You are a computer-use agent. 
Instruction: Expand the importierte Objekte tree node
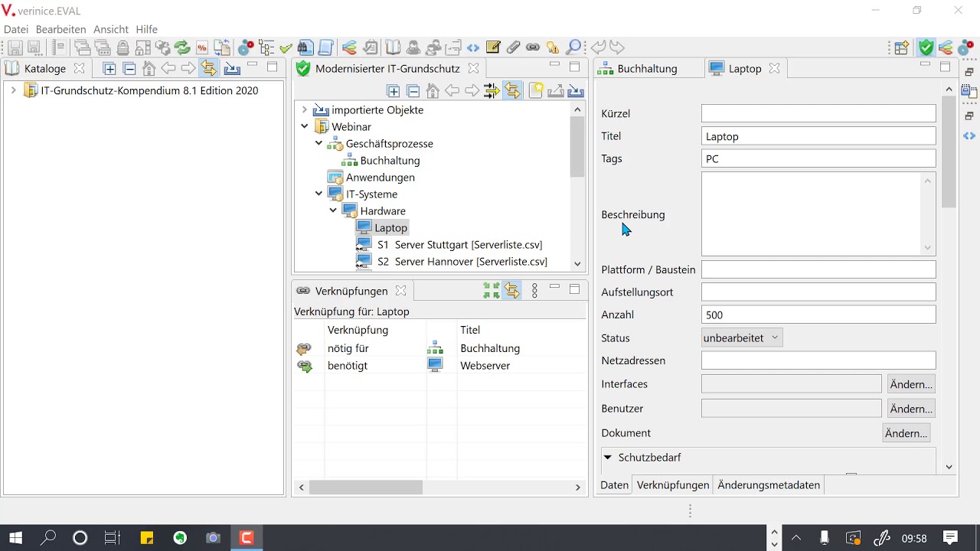305,109
